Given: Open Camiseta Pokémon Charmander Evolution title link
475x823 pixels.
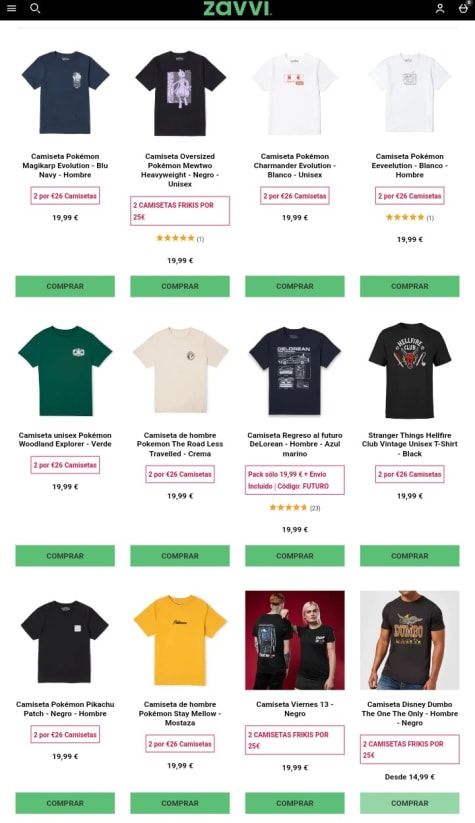Looking at the screenshot, I should [x=294, y=165].
